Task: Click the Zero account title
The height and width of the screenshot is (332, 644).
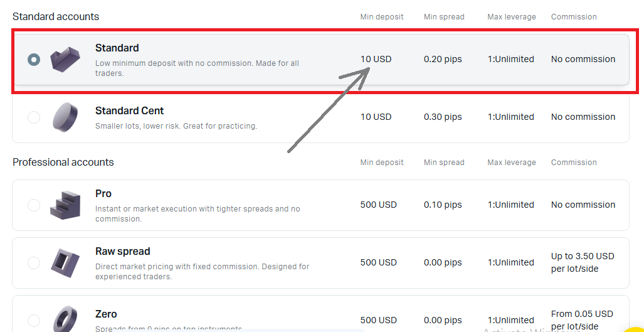Action: coord(106,314)
